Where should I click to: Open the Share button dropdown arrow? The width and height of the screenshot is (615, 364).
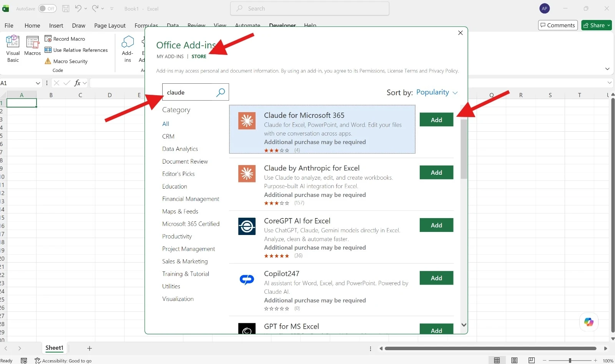point(609,25)
